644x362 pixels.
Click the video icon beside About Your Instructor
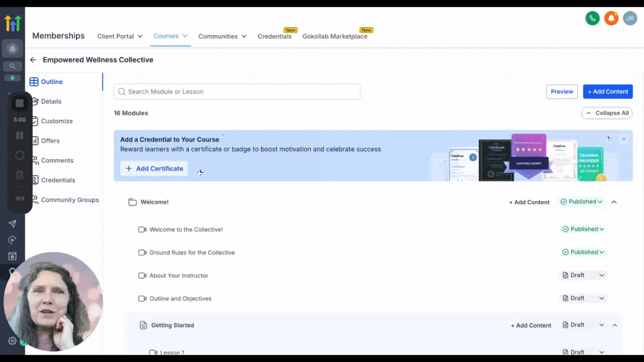(142, 275)
